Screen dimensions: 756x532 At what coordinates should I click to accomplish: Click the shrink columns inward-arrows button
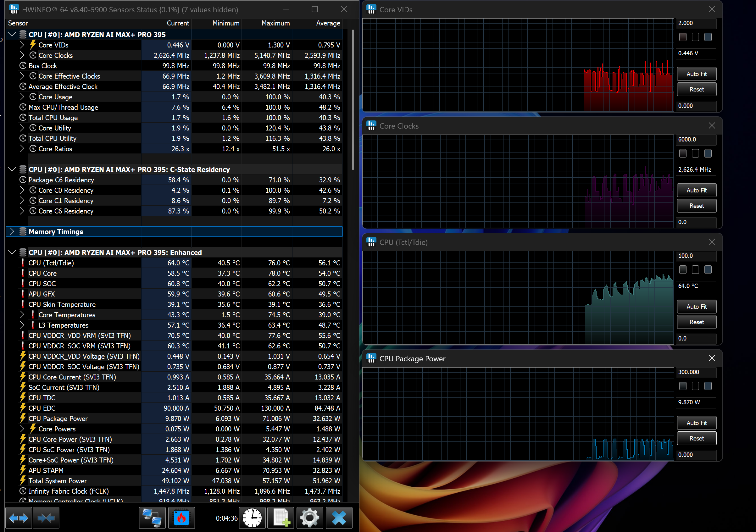tap(46, 518)
